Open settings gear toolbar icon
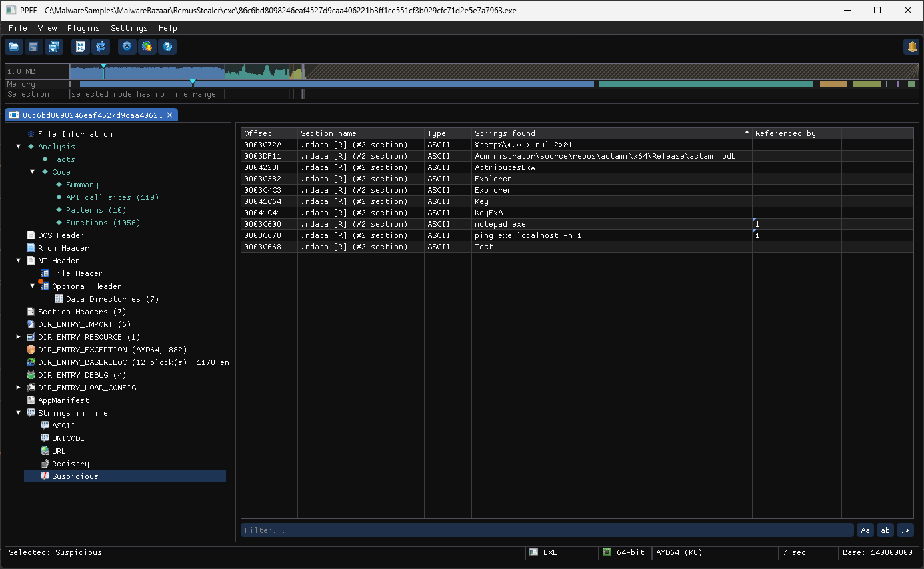The image size is (924, 569). (127, 47)
